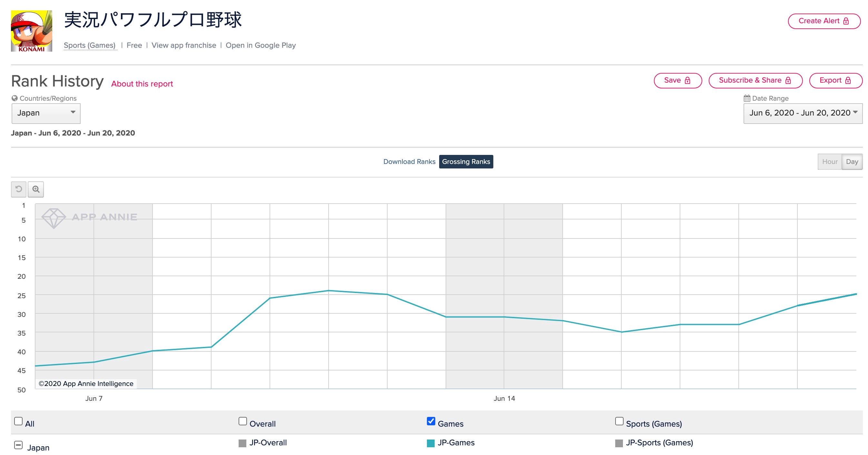
Task: Click the Export button
Action: [836, 81]
